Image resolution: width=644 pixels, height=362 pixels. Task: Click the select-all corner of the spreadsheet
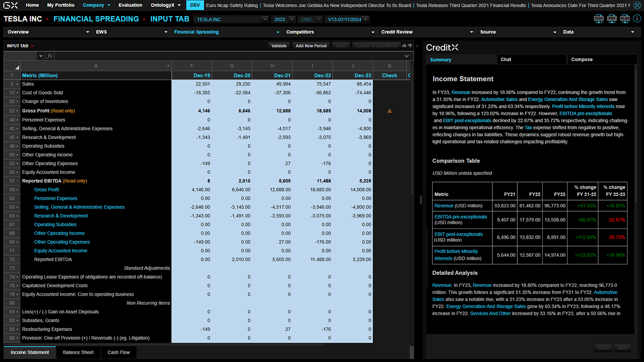pyautogui.click(x=12, y=66)
